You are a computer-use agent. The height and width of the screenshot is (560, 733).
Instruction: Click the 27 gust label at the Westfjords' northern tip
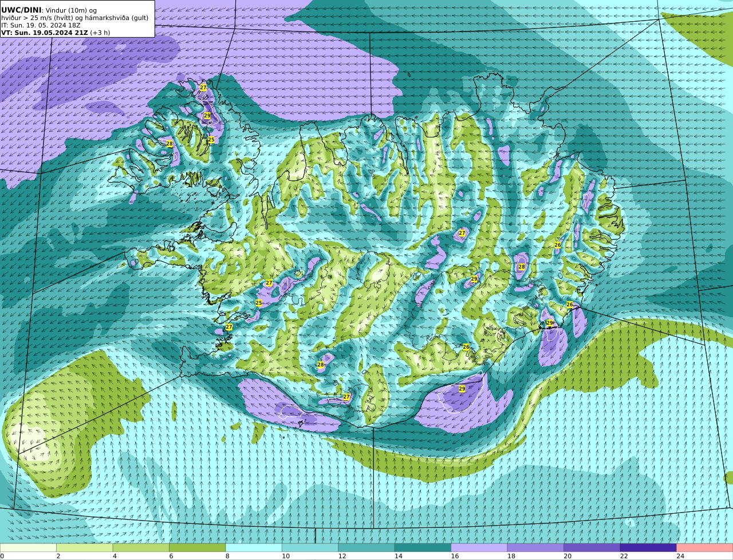[203, 88]
